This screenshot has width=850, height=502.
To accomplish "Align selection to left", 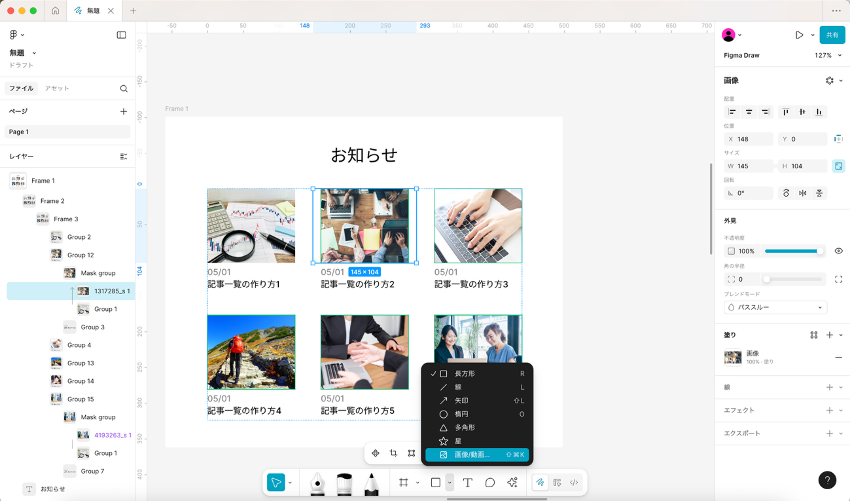I will [x=732, y=112].
